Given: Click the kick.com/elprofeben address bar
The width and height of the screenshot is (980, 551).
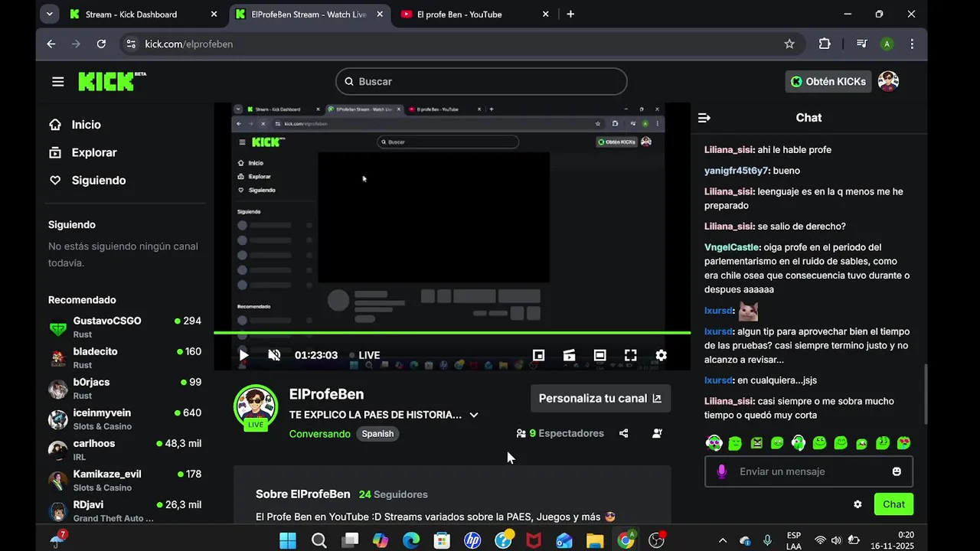Looking at the screenshot, I should point(462,44).
